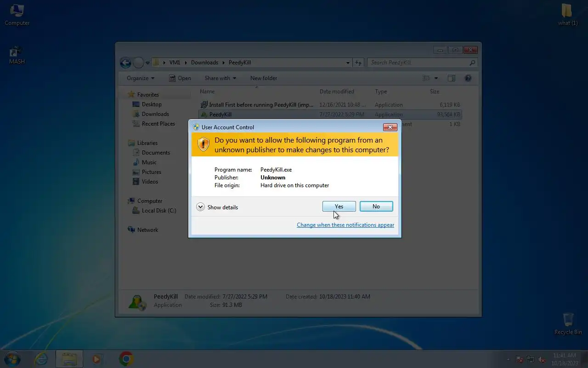Image resolution: width=588 pixels, height=368 pixels.
Task: Open Computer desktop icon
Action: point(17,15)
